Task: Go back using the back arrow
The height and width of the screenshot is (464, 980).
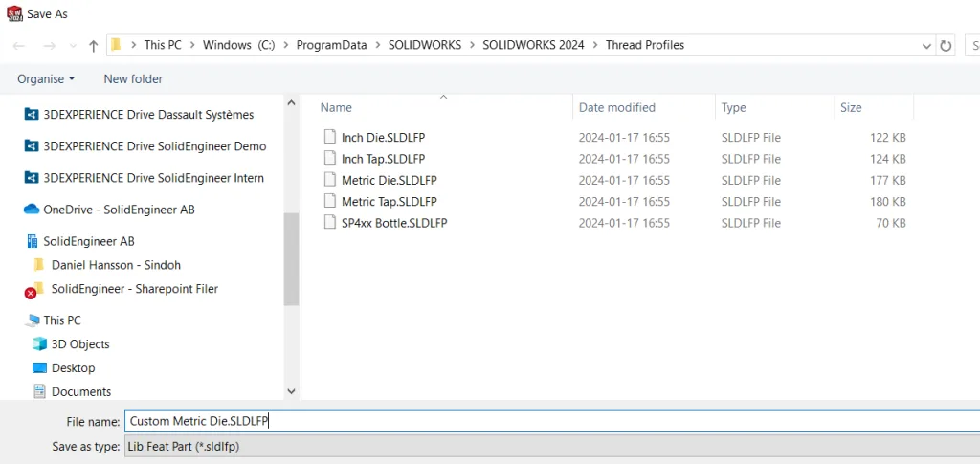Action: (19, 46)
